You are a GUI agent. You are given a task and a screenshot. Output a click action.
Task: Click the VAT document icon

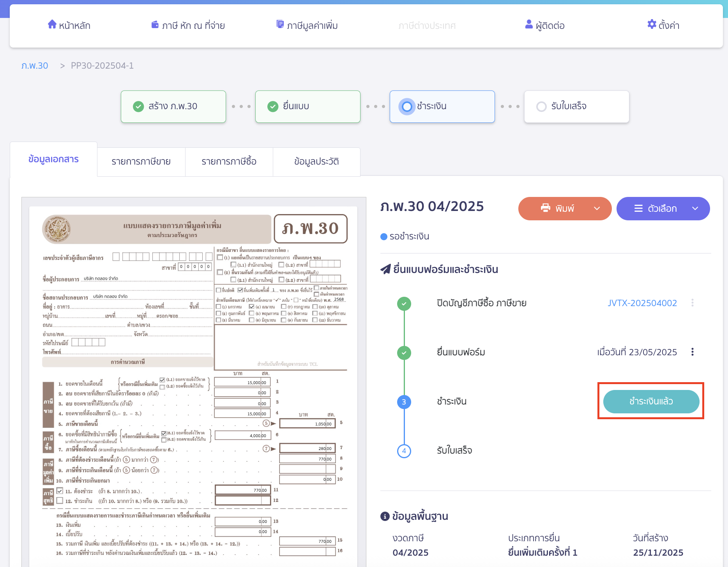(x=280, y=25)
